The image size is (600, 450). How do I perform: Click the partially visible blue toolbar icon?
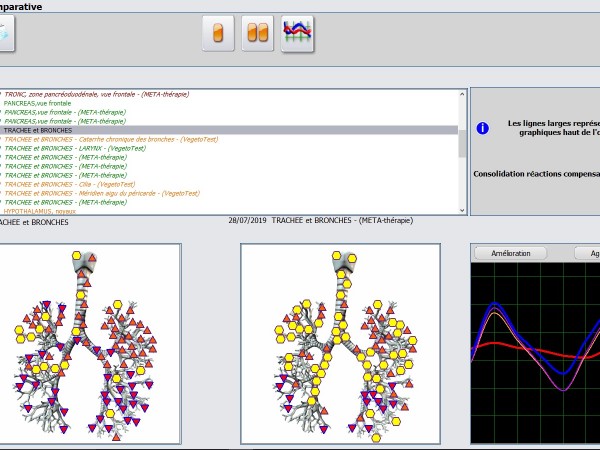click(6, 33)
